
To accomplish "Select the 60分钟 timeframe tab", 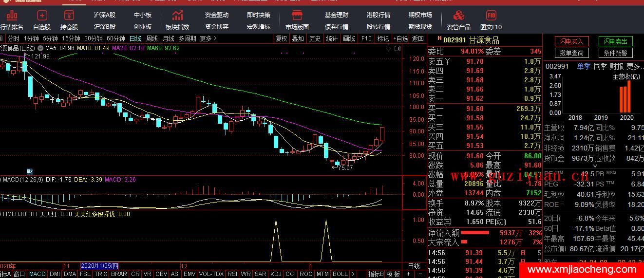I will click(115, 38).
